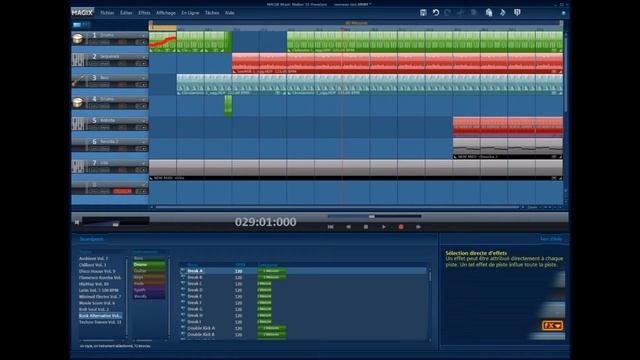Click the speaker icon beside volume slider
This screenshot has width=640, height=360.
(x=77, y=222)
